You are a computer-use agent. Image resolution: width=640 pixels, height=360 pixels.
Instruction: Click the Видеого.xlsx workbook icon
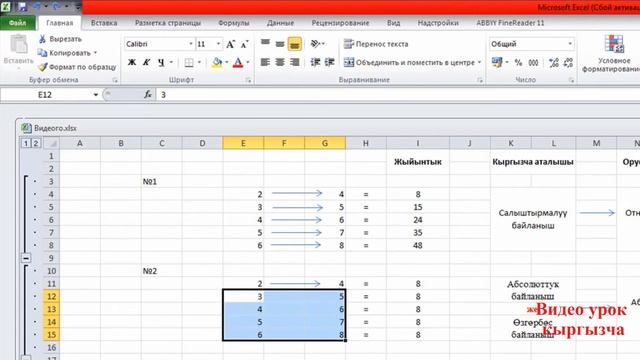(27, 128)
